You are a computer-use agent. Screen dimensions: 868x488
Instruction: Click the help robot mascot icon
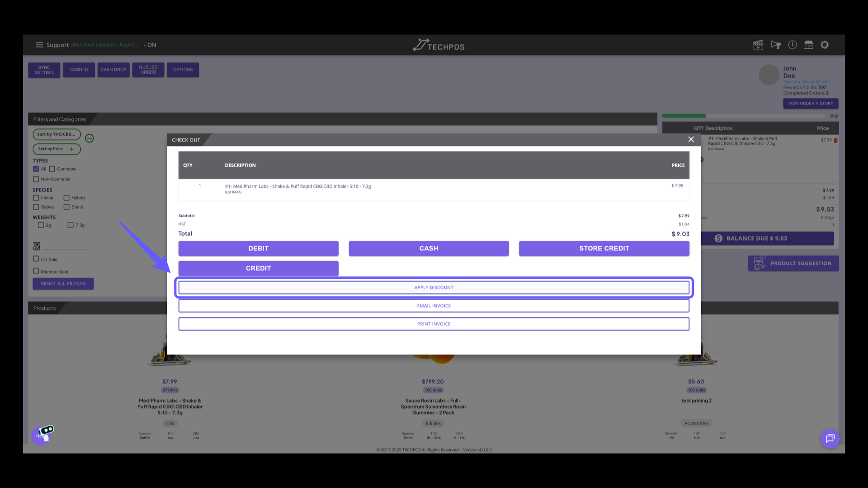(x=43, y=435)
